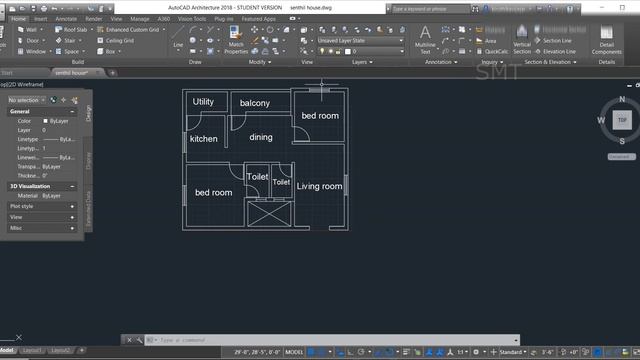This screenshot has height=360, width=640.
Task: Click the Quick Select icon in Properties palette
Action: coord(74,100)
